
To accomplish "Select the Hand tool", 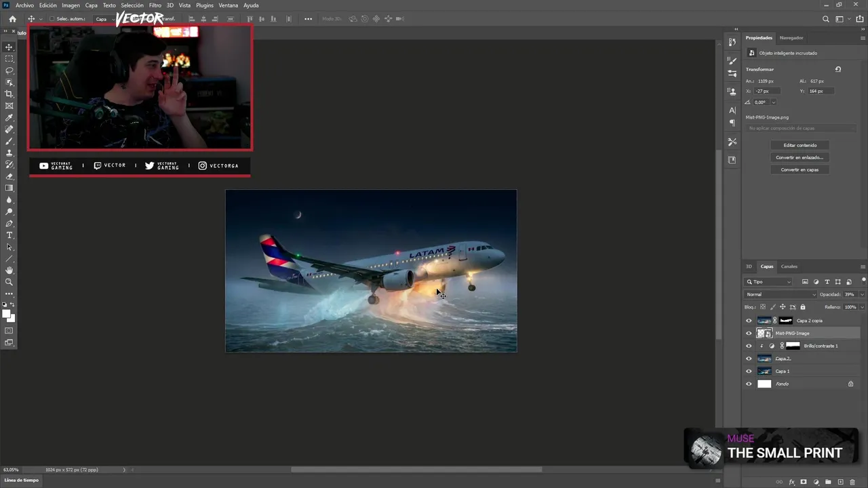I will (x=9, y=270).
